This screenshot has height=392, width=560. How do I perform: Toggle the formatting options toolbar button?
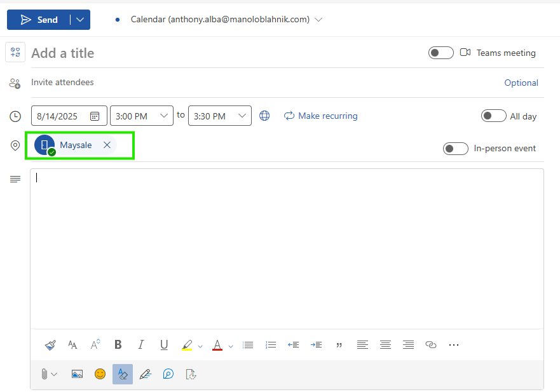(x=123, y=374)
